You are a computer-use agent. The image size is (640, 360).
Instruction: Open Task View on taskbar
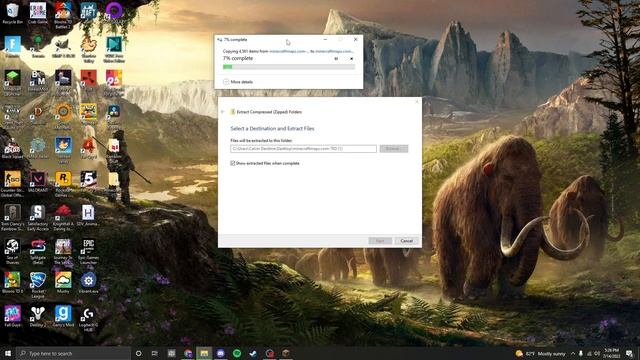click(155, 353)
